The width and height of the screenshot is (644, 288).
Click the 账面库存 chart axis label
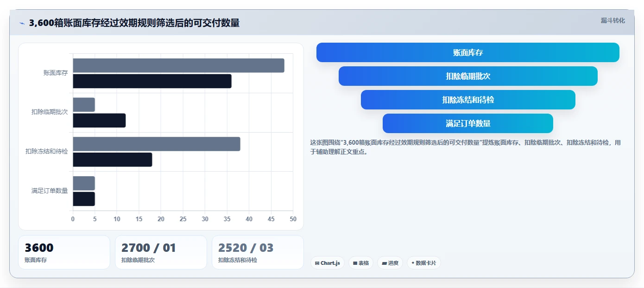56,73
